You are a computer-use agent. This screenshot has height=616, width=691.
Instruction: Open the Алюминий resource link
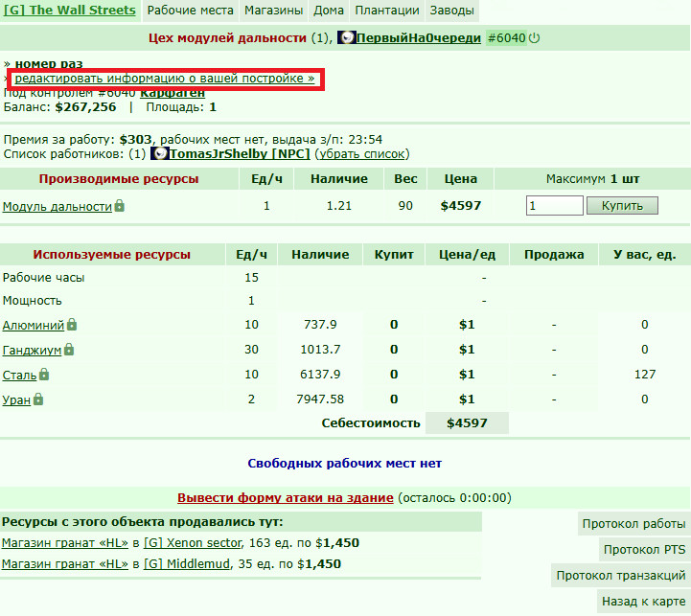[34, 325]
